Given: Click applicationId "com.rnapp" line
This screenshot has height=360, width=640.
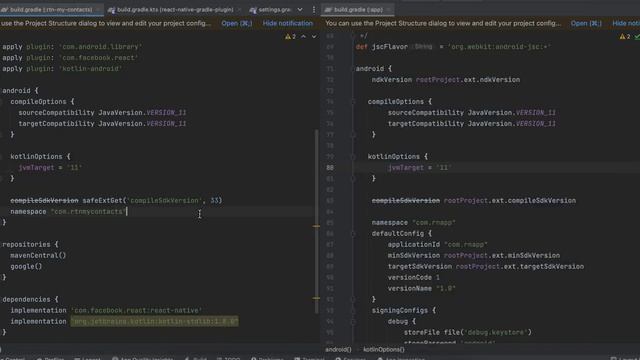Looking at the screenshot, I should [x=438, y=245].
